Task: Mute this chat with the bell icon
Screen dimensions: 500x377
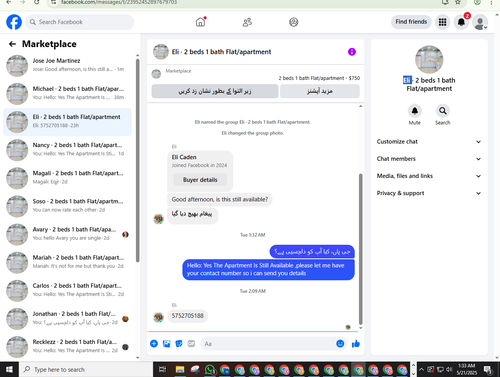Action: click(x=415, y=111)
